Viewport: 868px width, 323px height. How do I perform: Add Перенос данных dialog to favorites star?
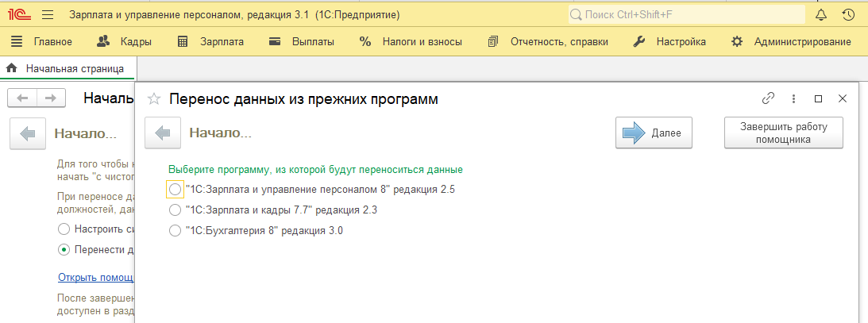tap(154, 99)
